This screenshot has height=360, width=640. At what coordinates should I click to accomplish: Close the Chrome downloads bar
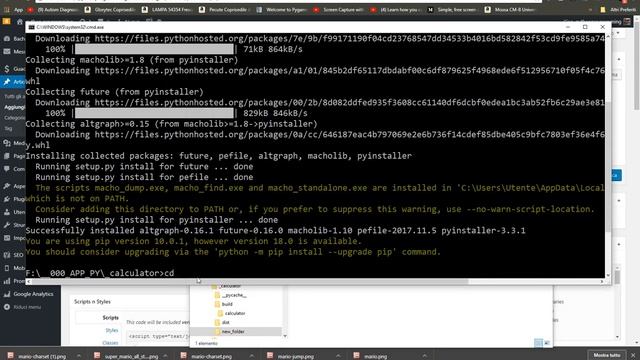(x=633, y=356)
